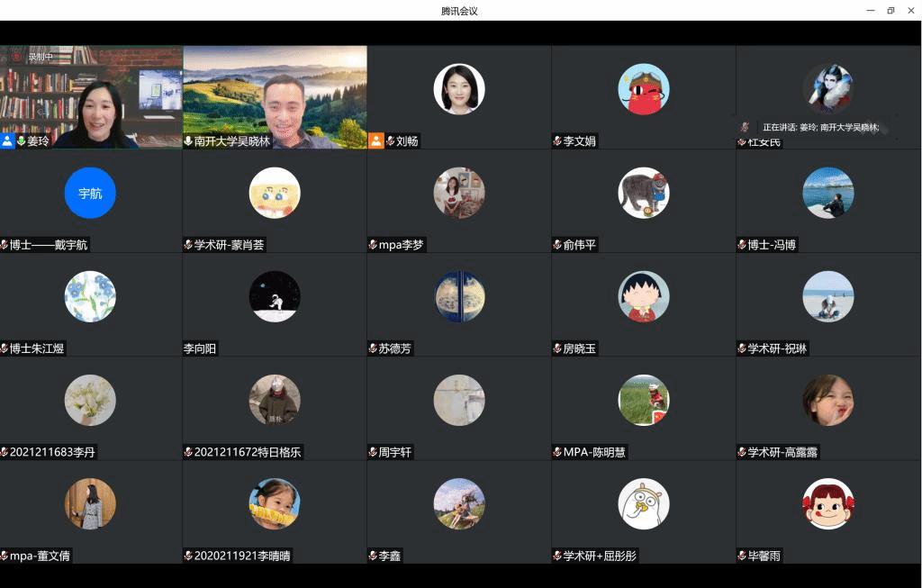Click the cat avatar of 俞伟平
Viewport: 922px width, 588px height.
coord(643,193)
